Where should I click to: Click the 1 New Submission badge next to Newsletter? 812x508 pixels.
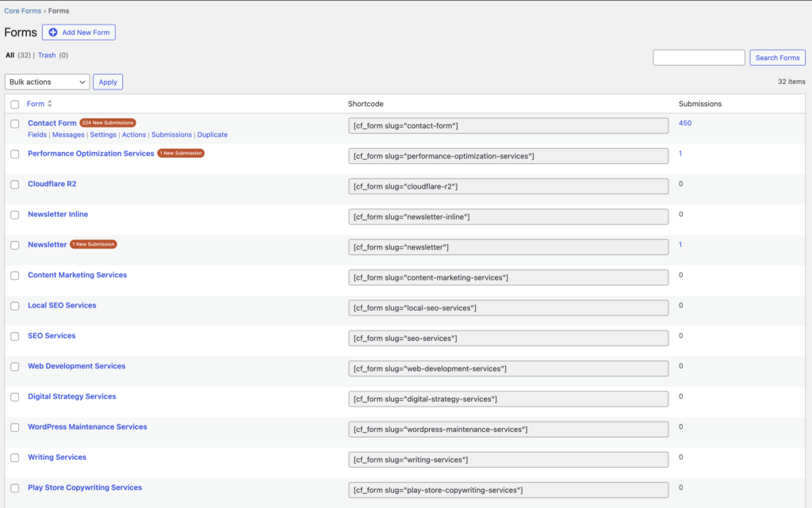click(x=93, y=244)
